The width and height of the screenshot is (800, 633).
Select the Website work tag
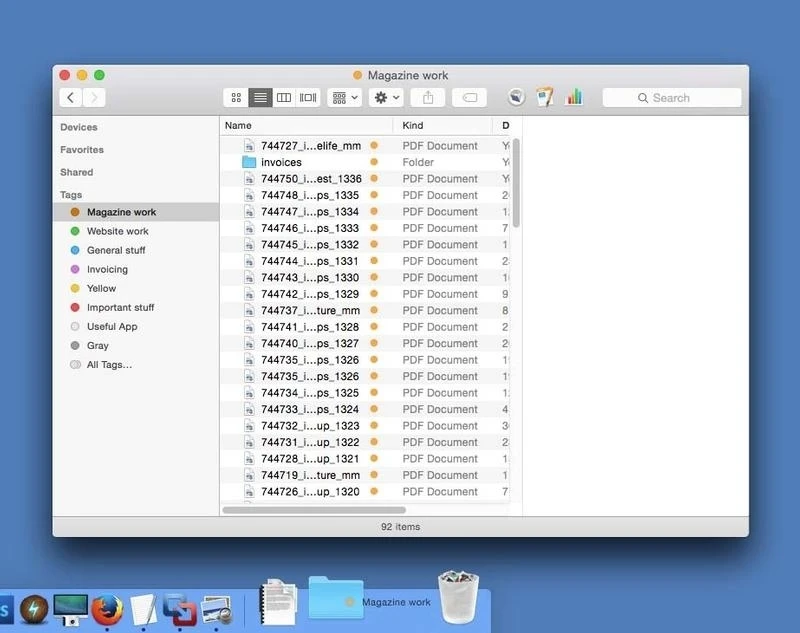coord(117,231)
